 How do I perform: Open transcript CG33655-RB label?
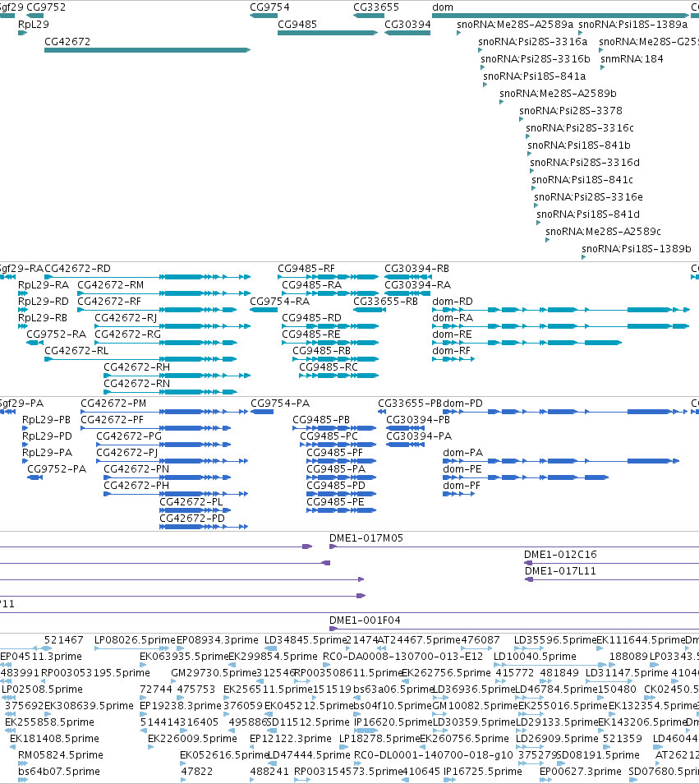coord(386,302)
